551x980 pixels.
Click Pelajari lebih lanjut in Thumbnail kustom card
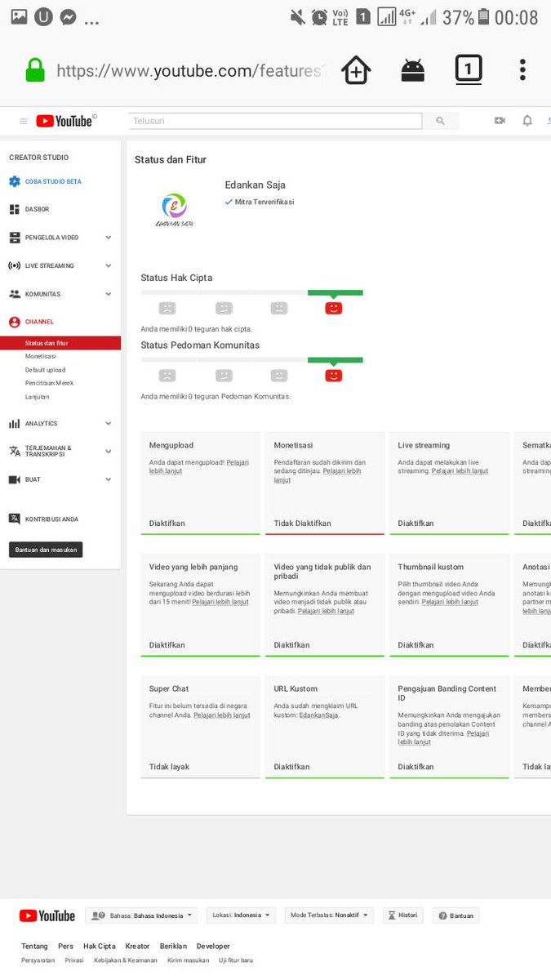pyautogui.click(x=450, y=602)
